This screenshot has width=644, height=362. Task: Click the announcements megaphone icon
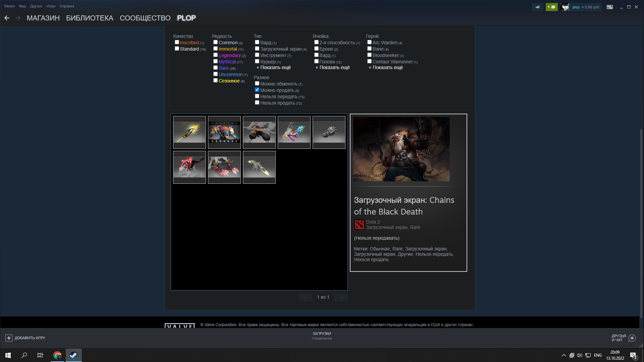pos(537,7)
